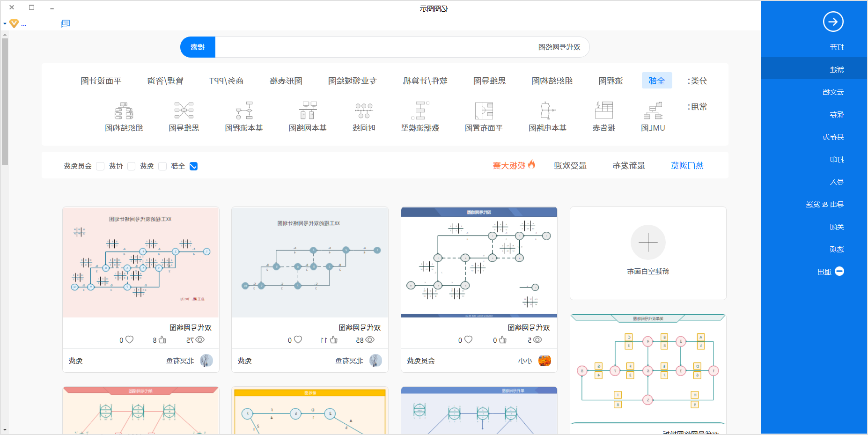This screenshot has height=435, width=868.
Task: Click thumbs-up icon showing 8 likes
Action: 162,339
